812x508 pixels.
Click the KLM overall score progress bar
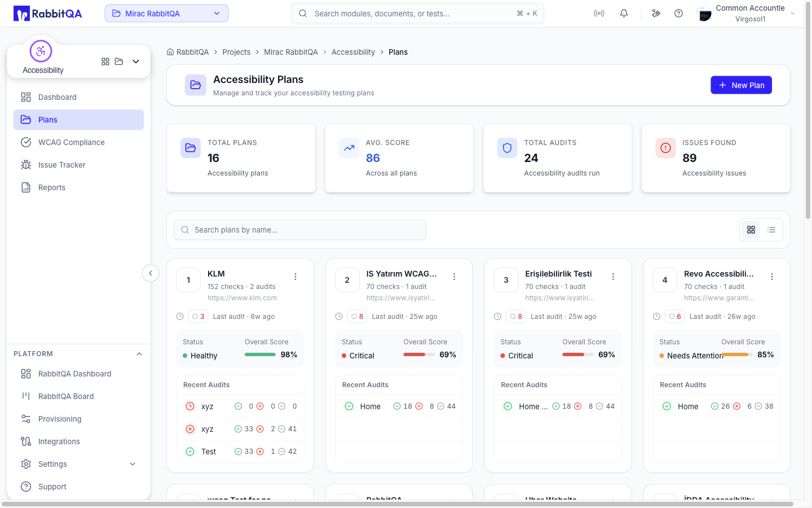(260, 354)
